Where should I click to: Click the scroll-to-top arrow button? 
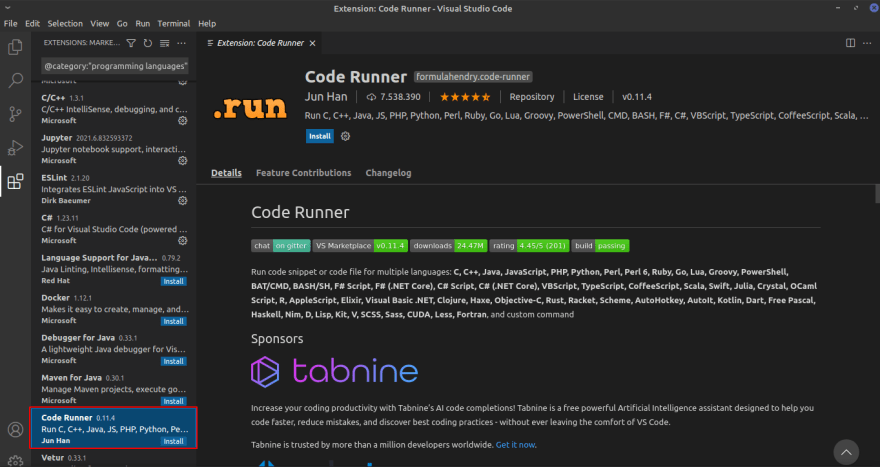846,452
